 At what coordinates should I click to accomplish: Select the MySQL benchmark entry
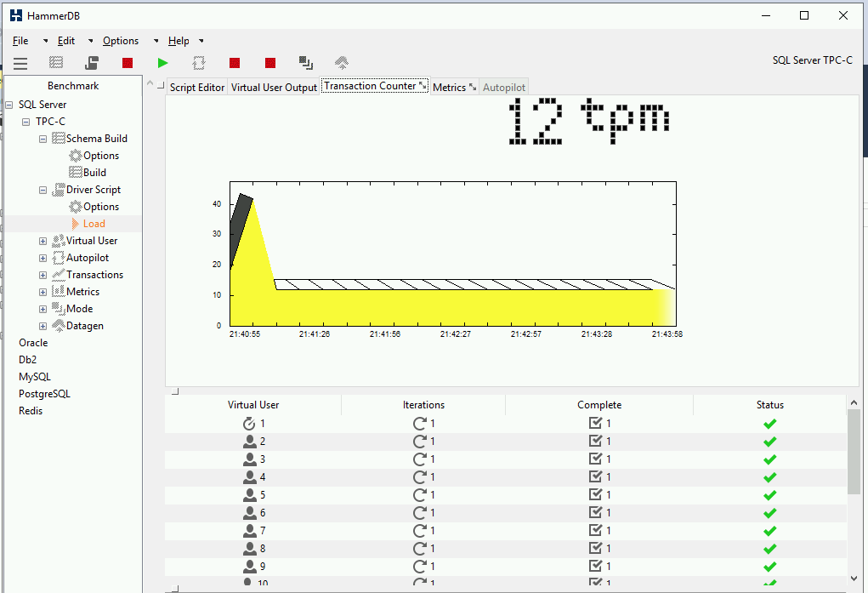[x=34, y=377]
